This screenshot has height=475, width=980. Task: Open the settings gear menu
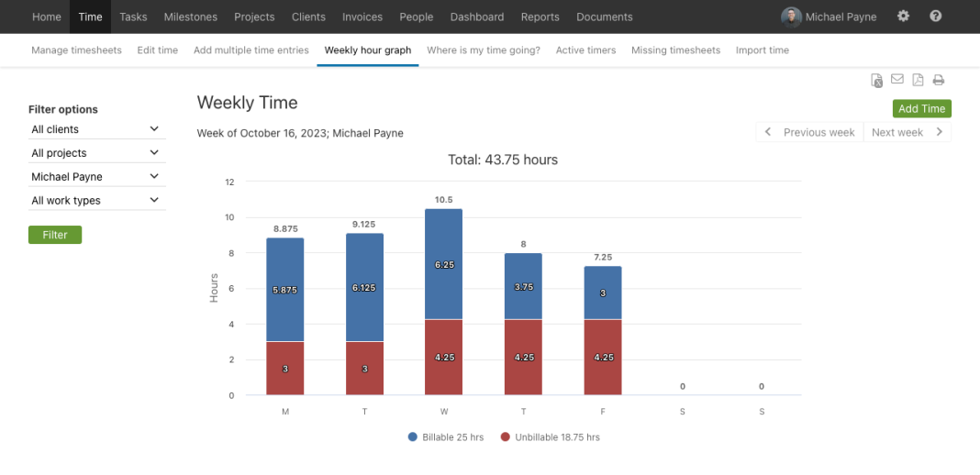tap(903, 17)
